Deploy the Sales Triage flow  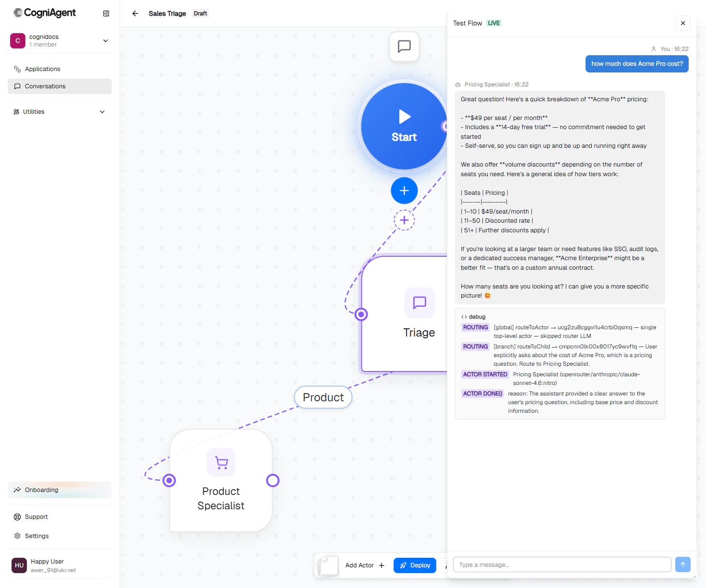[415, 565]
